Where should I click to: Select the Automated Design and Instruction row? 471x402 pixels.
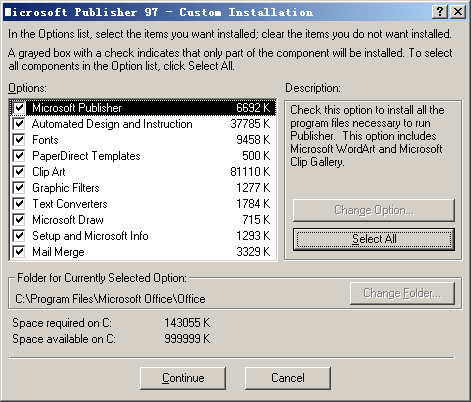pos(143,124)
